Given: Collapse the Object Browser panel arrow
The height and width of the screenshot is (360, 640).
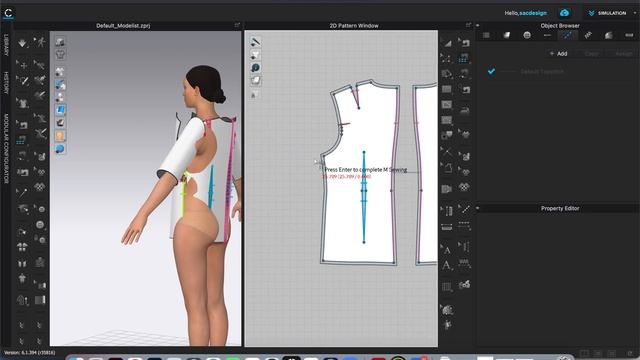Looking at the screenshot, I should [x=478, y=25].
